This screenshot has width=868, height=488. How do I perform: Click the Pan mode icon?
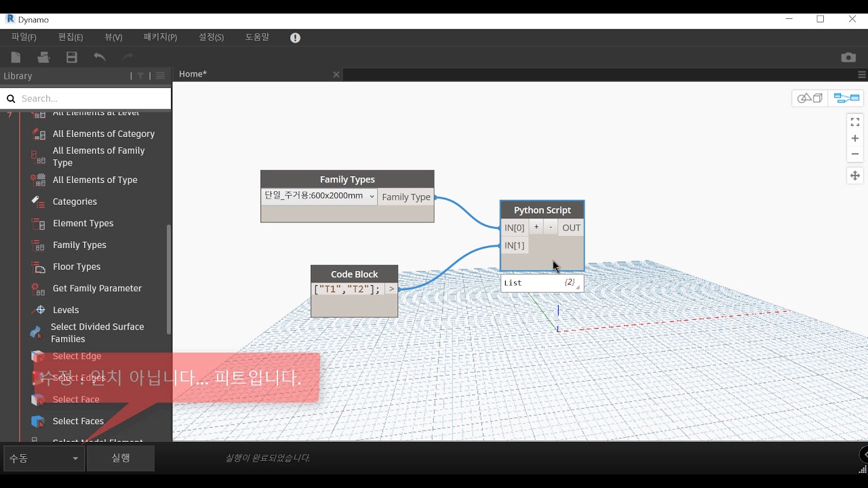tap(855, 176)
